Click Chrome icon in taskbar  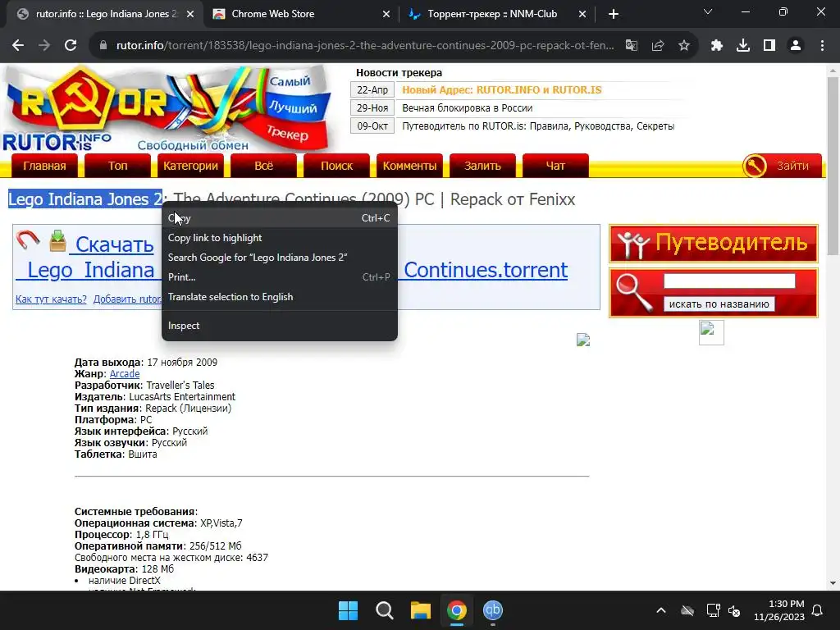[457, 610]
